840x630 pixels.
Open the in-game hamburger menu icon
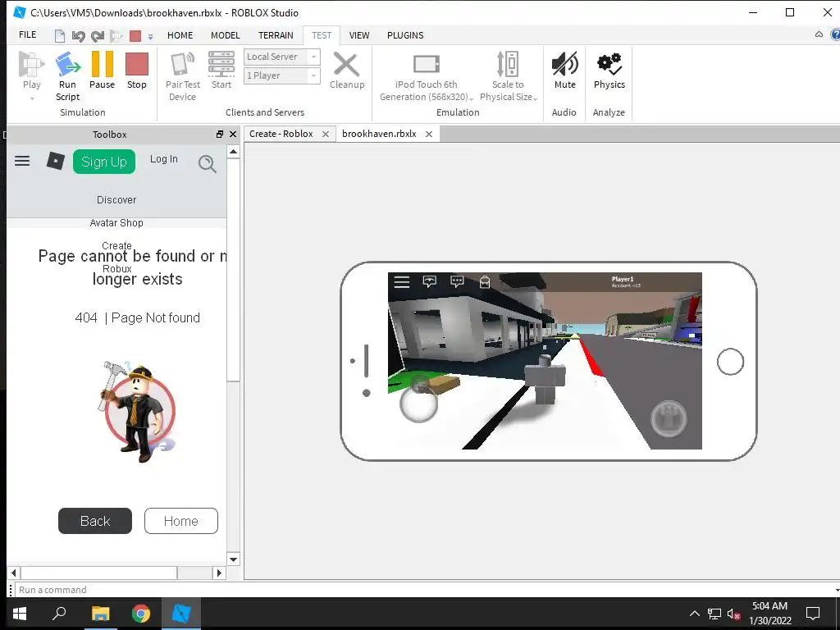pyautogui.click(x=402, y=282)
